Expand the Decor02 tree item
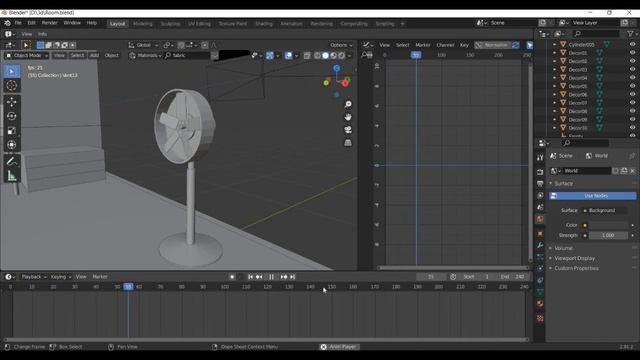This screenshot has height=360, width=640. point(554,61)
